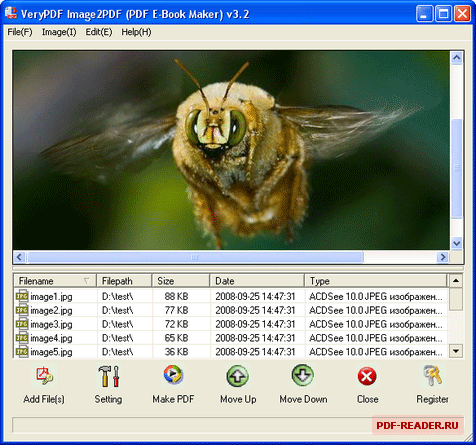The width and height of the screenshot is (476, 445).
Task: Open the Help(H) menu
Action: pyautogui.click(x=136, y=32)
